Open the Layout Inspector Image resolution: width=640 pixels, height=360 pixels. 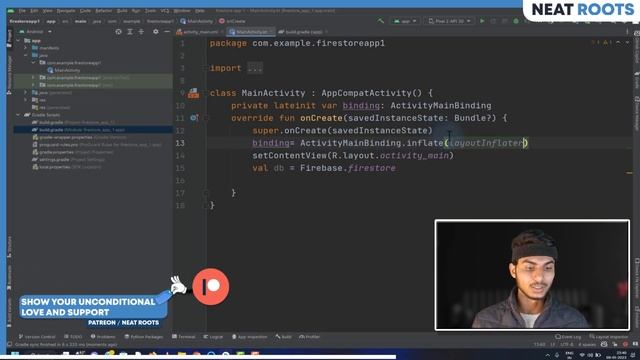coord(609,337)
